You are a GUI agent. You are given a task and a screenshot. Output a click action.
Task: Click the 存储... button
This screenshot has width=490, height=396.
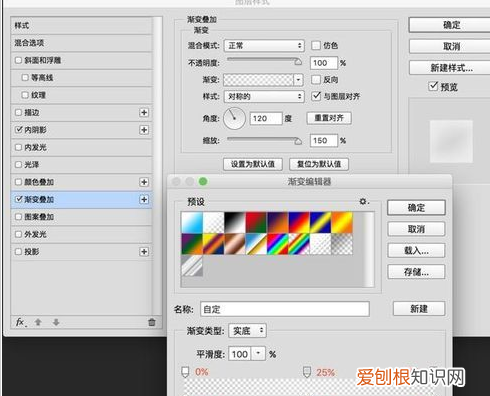(416, 272)
